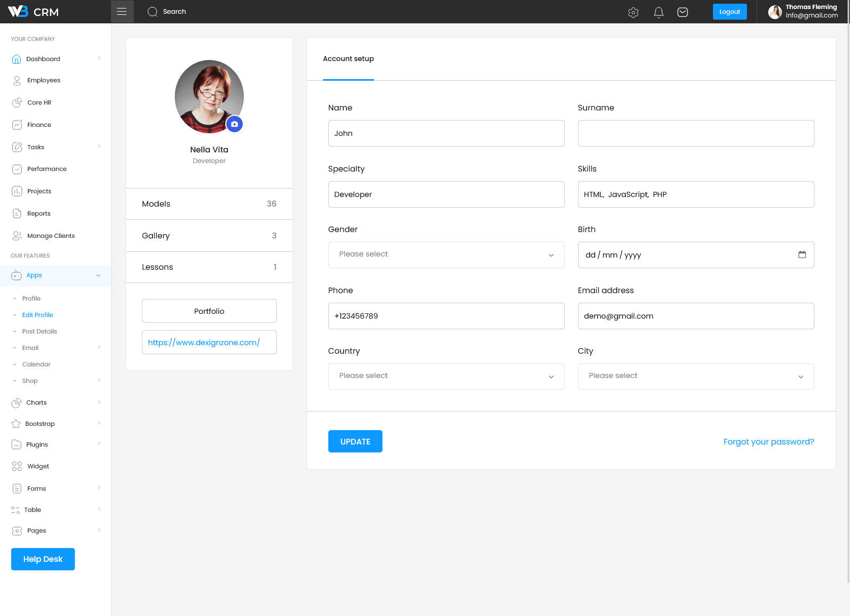Click the Dashboard home icon
850x616 pixels.
pos(16,59)
